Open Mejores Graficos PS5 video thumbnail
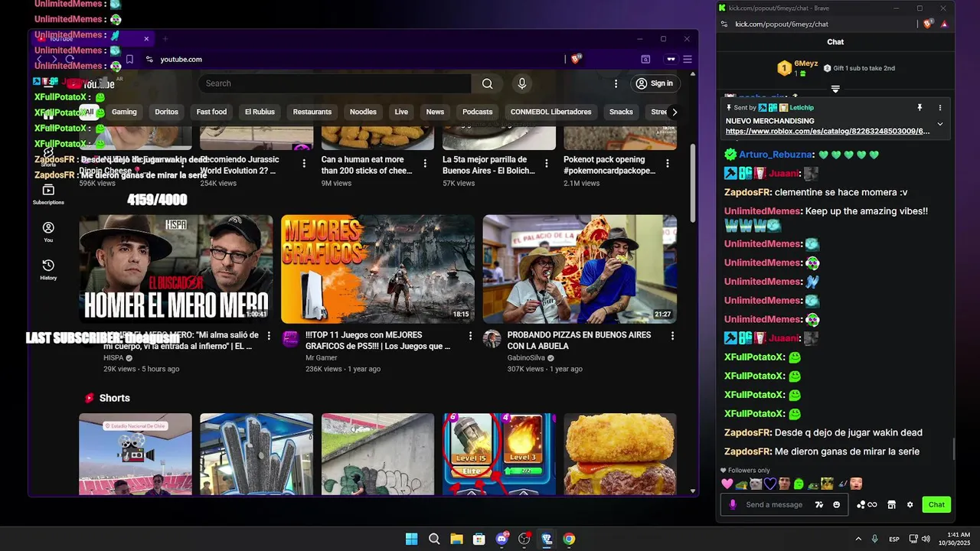Screen dimensions: 980x551 tap(377, 269)
